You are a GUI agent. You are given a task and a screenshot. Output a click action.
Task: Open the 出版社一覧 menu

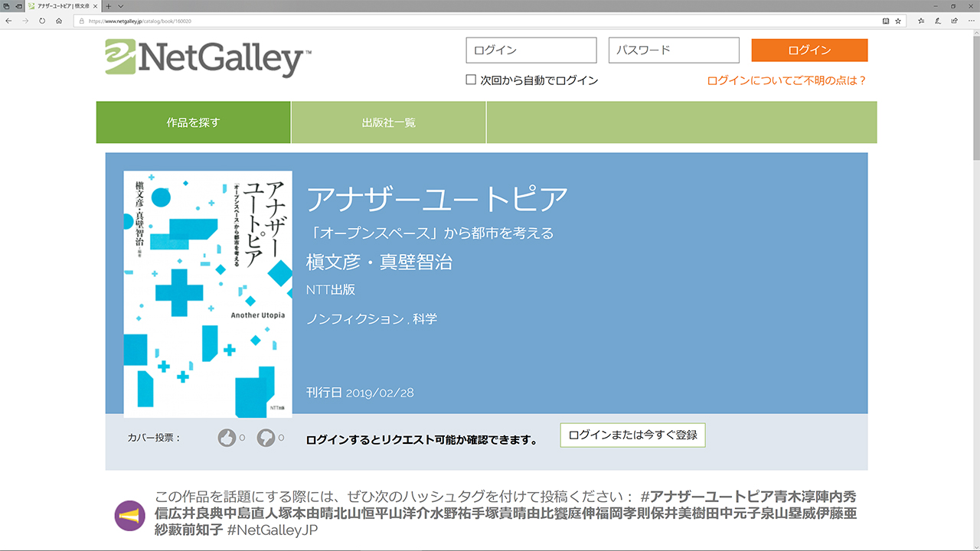(x=389, y=122)
